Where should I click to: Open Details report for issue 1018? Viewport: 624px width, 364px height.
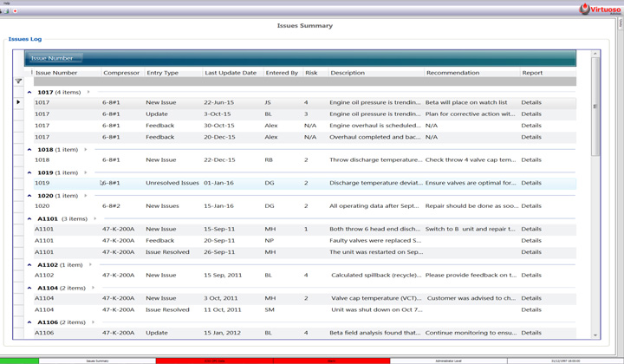531,160
